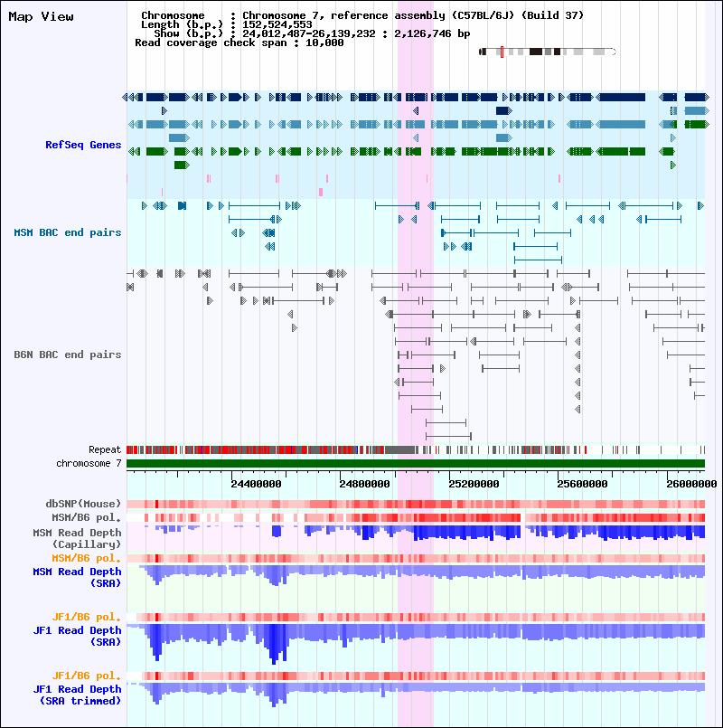Click the MSM Read Depth (Capillary) histogram
Screen dimensions: 723x728
416,534
